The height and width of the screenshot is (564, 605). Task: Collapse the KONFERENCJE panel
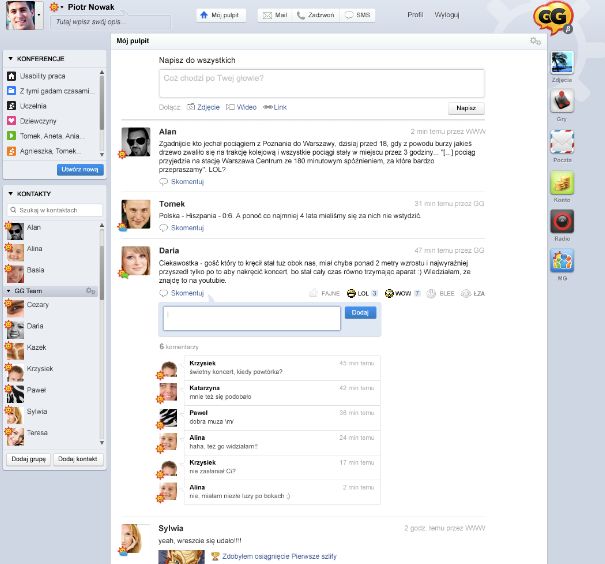tap(10, 59)
